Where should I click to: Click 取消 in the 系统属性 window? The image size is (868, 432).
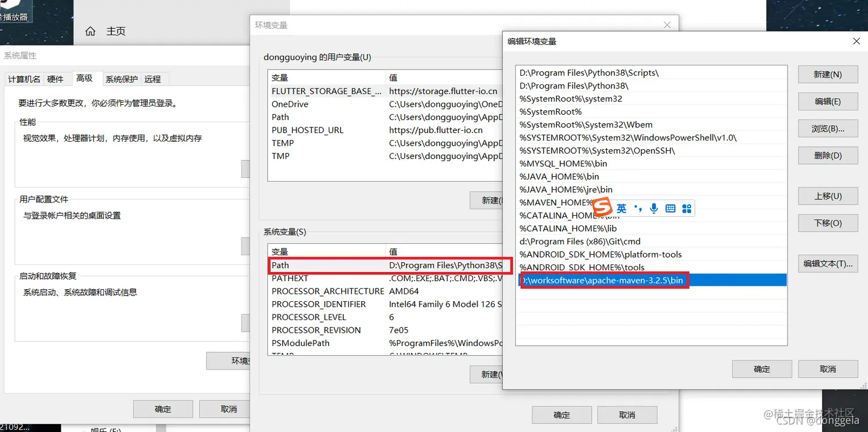tap(224, 409)
